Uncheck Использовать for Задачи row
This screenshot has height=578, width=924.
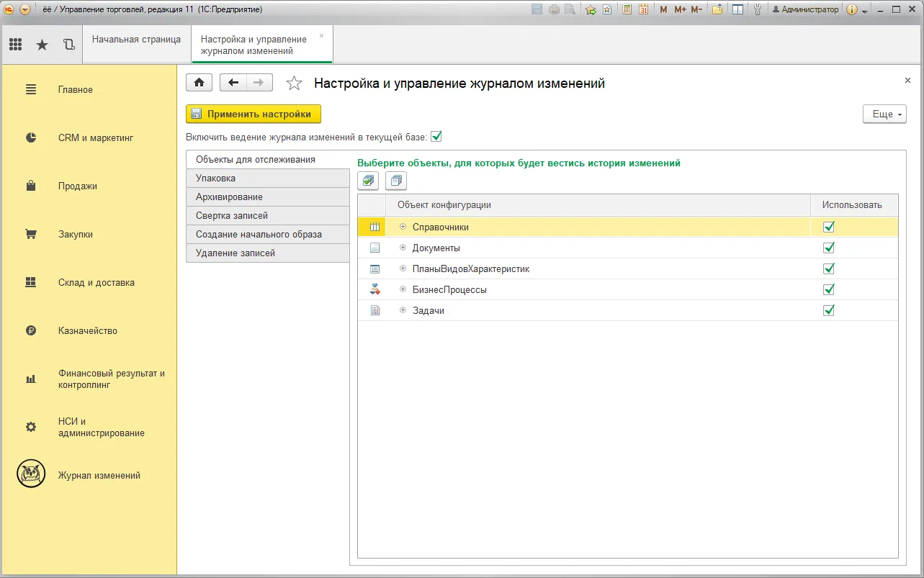(829, 310)
